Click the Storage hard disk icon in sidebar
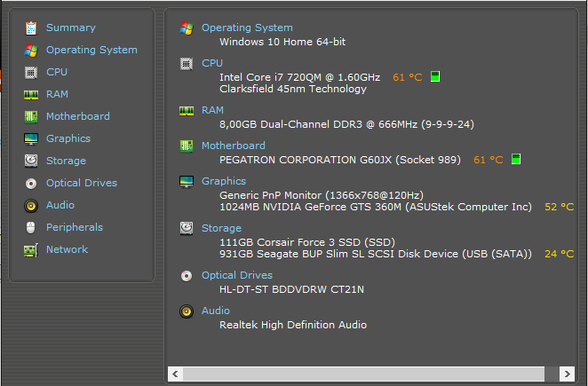The image size is (588, 386). tap(31, 161)
